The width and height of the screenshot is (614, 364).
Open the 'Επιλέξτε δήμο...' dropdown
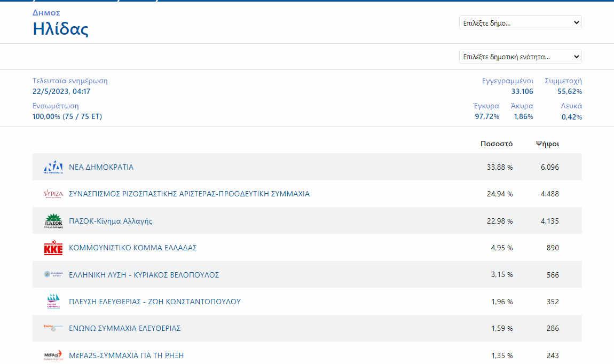pyautogui.click(x=520, y=22)
